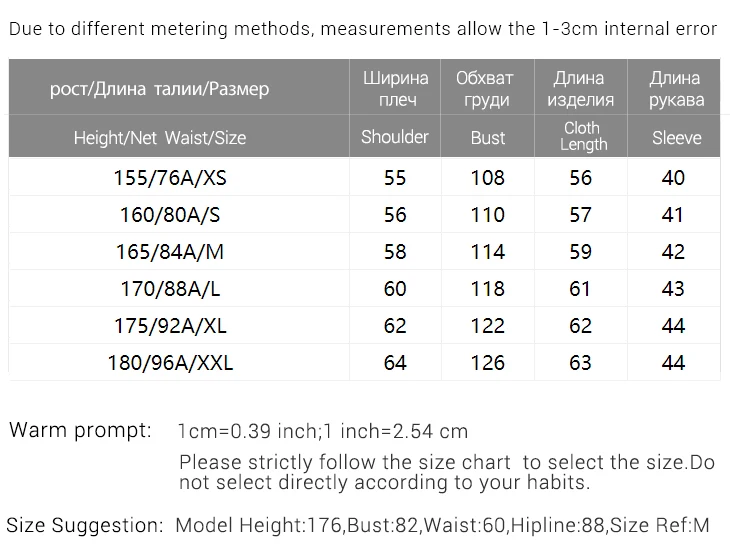Click shoulder value 58 in M row
Screen dimensions: 730x548
pos(395,252)
